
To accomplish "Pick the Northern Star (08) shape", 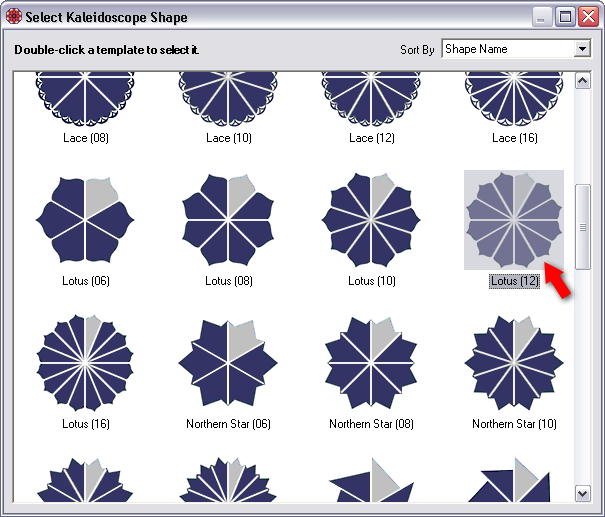I will point(371,363).
